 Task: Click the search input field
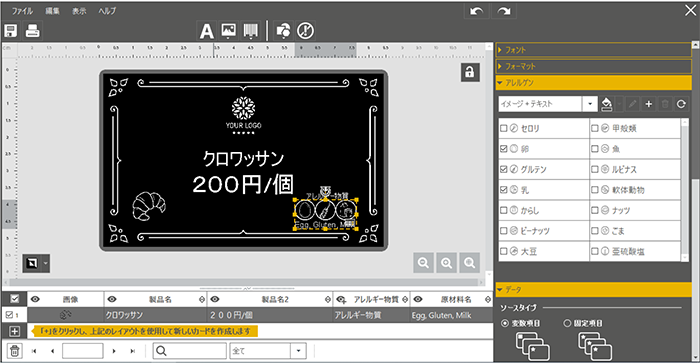(190, 351)
